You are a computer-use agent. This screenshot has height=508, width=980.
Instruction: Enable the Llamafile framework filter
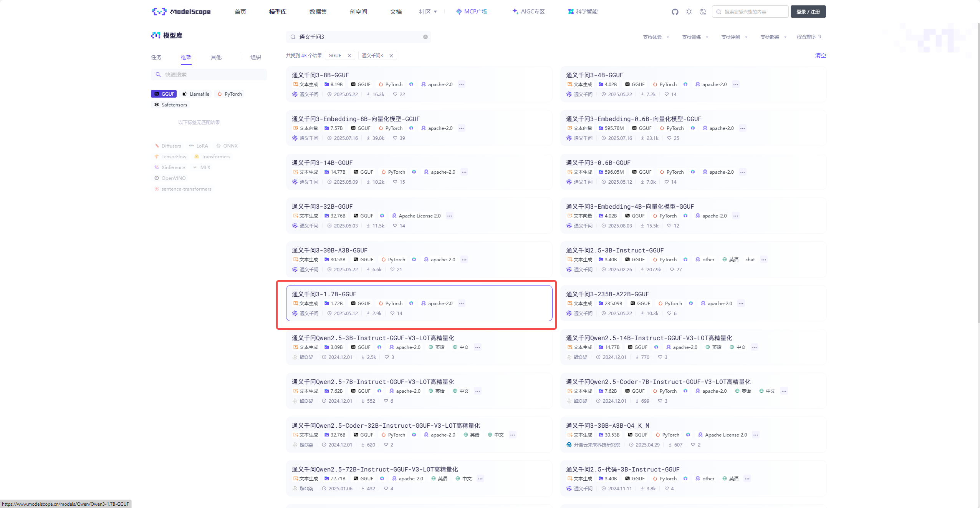click(x=196, y=94)
